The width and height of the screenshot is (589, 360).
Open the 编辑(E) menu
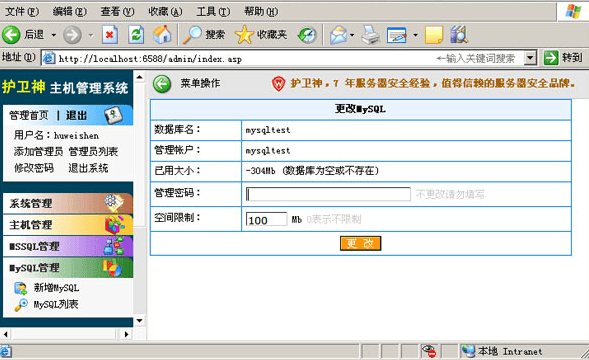[69, 12]
